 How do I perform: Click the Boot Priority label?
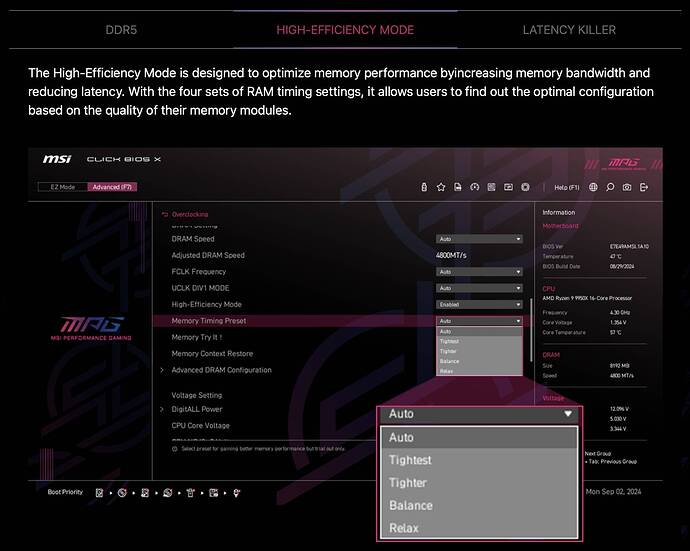(x=65, y=492)
